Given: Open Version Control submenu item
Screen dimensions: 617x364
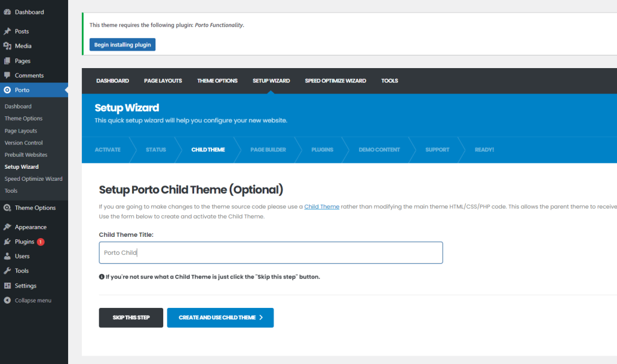Looking at the screenshot, I should (x=23, y=143).
